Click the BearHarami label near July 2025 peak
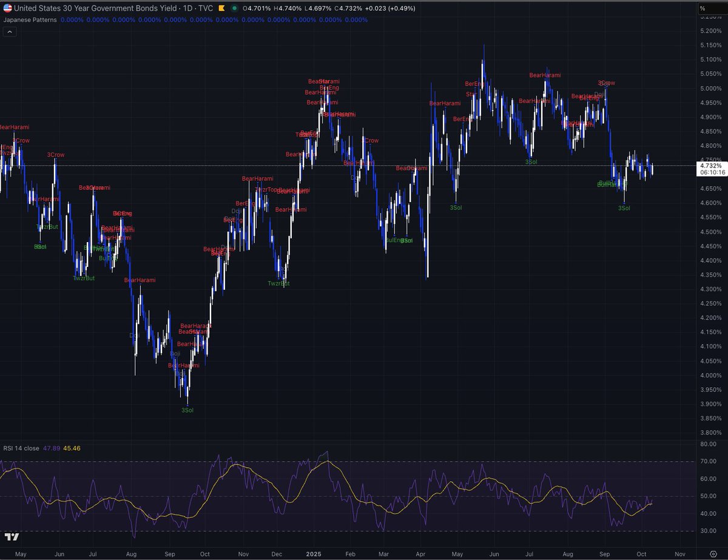 (545, 75)
